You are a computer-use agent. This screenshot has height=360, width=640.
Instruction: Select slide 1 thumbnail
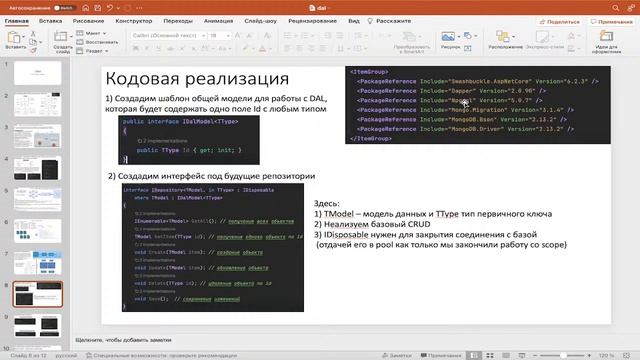pos(38,73)
